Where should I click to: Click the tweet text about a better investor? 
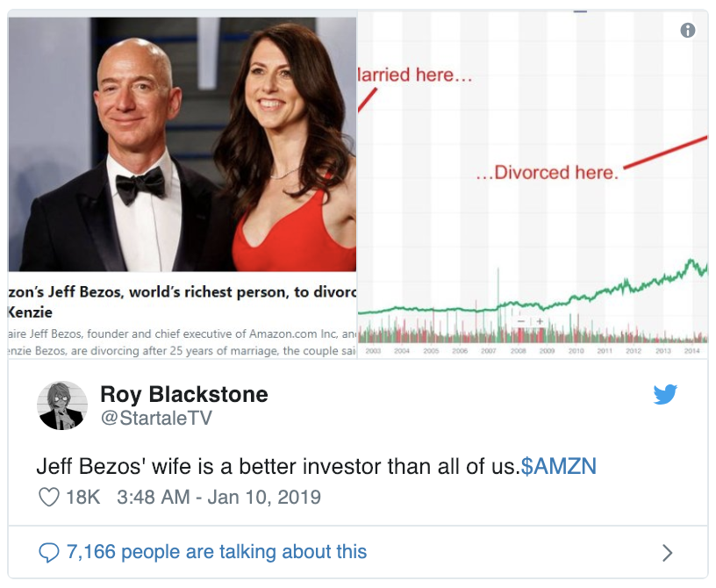[276, 465]
